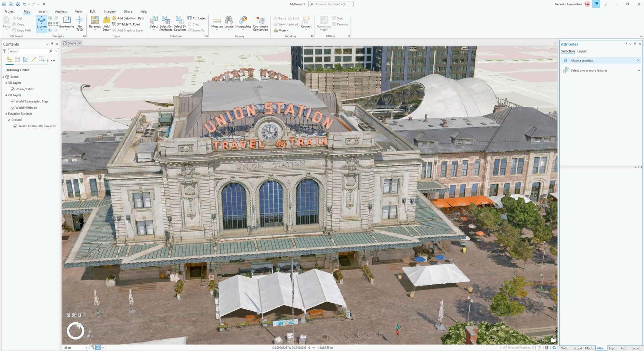This screenshot has height=351, width=644.
Task: Click the refresh icon in status bar
Action: point(554,347)
